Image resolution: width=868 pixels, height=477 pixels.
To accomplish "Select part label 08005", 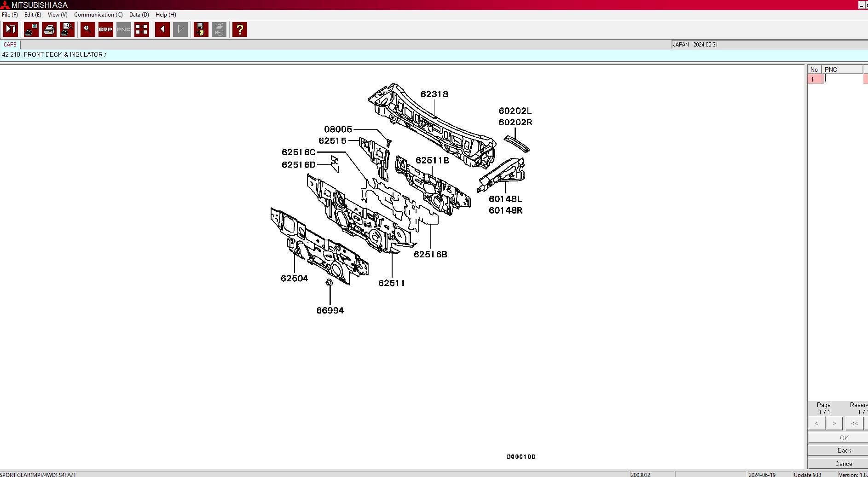I will click(338, 129).
